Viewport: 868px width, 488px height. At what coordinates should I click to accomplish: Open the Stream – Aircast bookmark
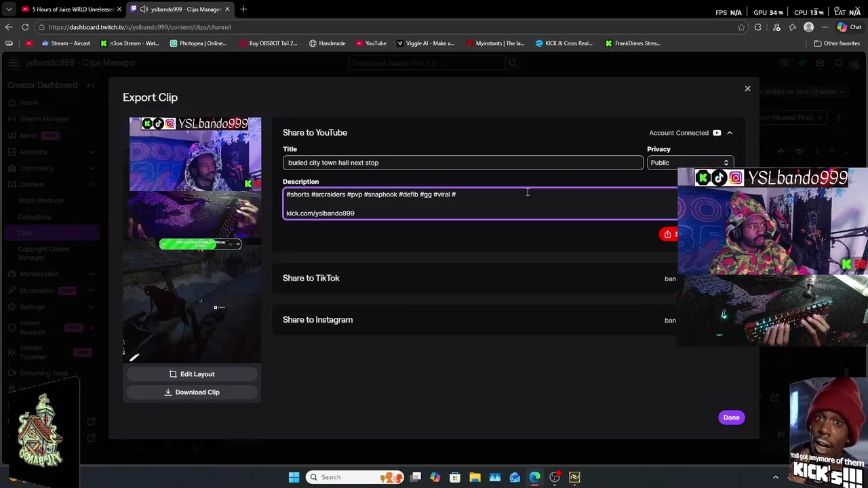point(66,43)
